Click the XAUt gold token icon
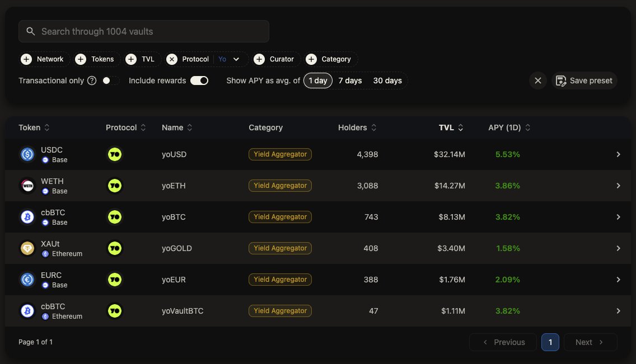The width and height of the screenshot is (636, 364). coord(27,248)
